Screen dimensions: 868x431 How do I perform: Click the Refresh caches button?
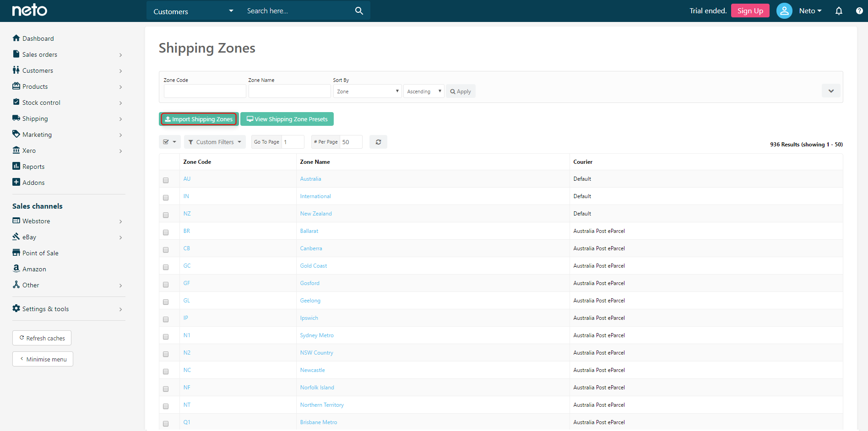[x=42, y=338]
